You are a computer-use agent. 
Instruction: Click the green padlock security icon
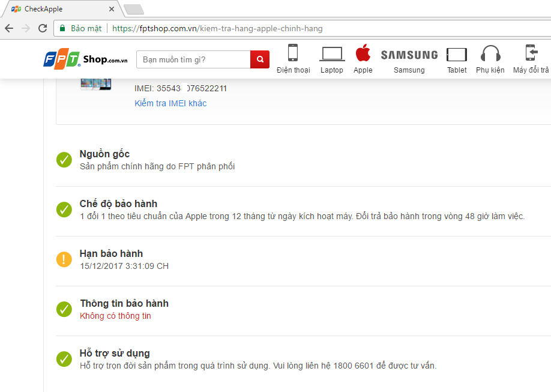tap(62, 28)
